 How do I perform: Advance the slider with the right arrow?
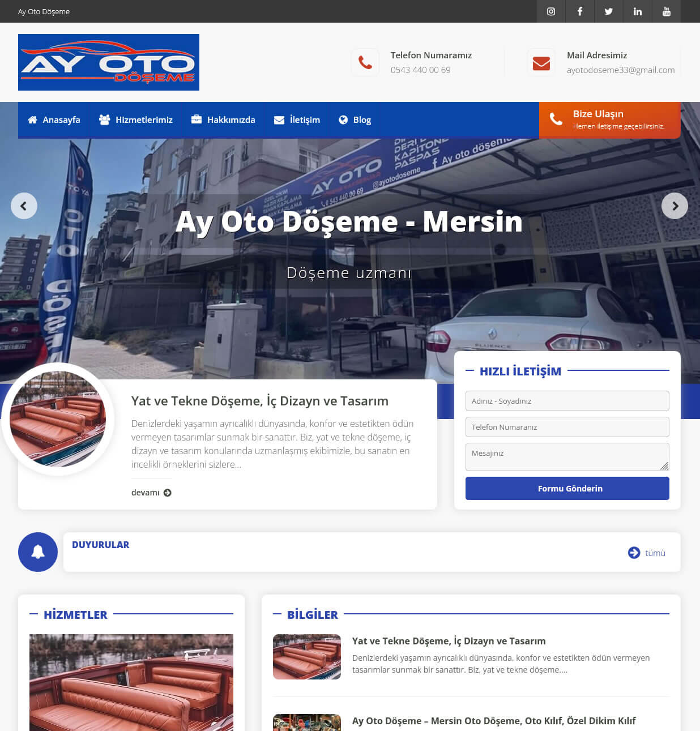pos(675,206)
